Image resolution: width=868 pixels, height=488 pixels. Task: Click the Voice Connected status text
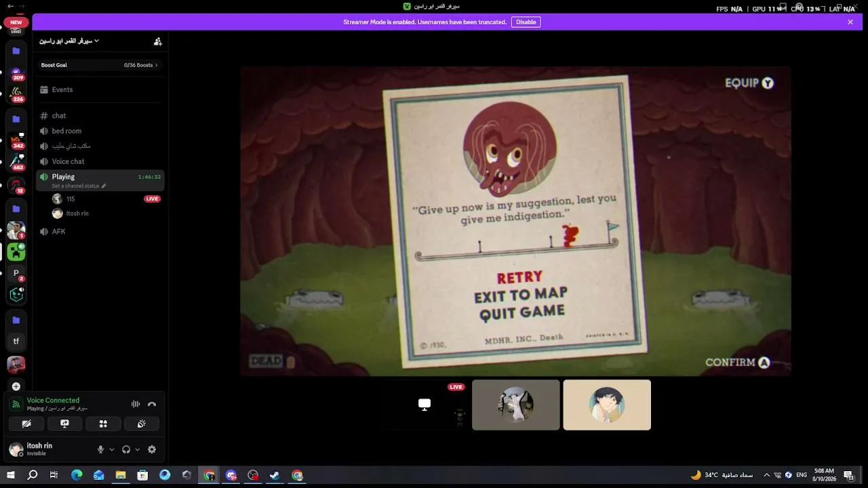(53, 401)
